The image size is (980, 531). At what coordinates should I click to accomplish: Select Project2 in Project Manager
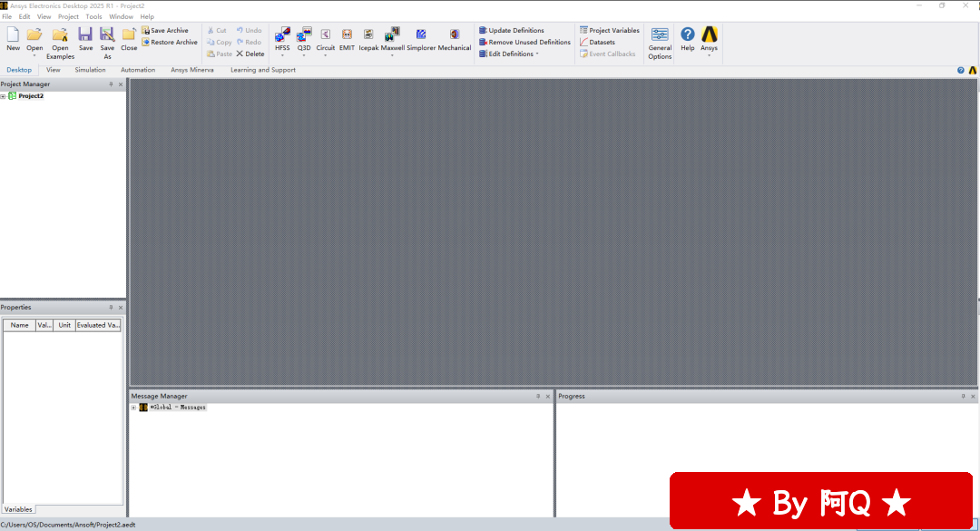click(x=31, y=96)
